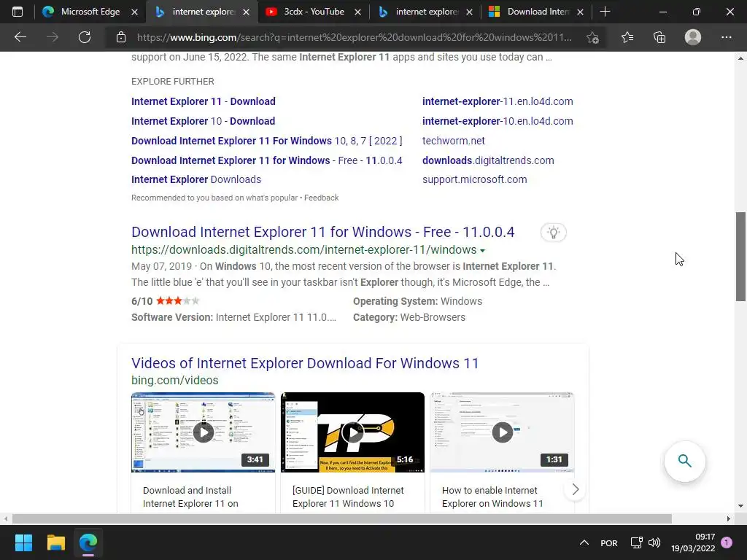The width and height of the screenshot is (747, 560).
Task: Open Internet Explorer 11 - Download link
Action: pyautogui.click(x=204, y=101)
